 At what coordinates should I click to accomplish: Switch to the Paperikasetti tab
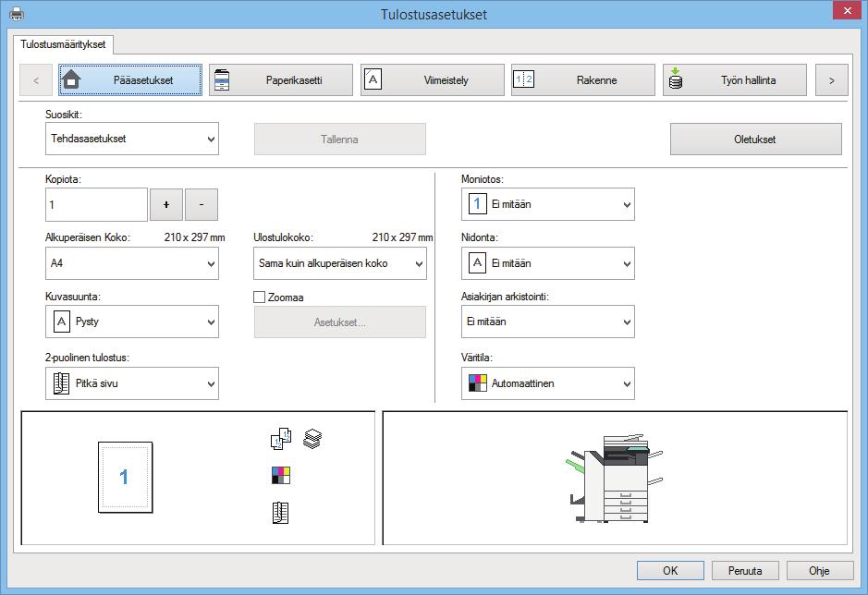coord(281,80)
